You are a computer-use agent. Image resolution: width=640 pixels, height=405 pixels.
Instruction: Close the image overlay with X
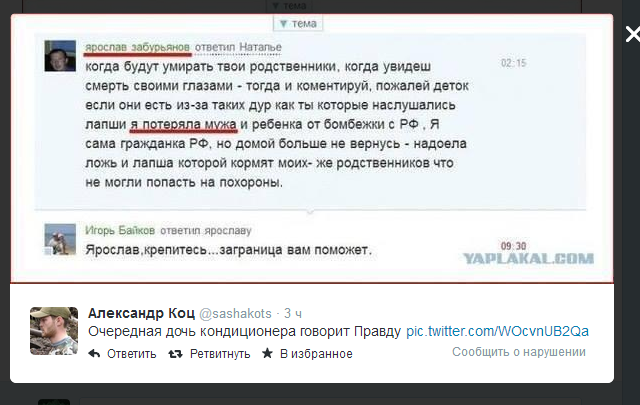(633, 34)
